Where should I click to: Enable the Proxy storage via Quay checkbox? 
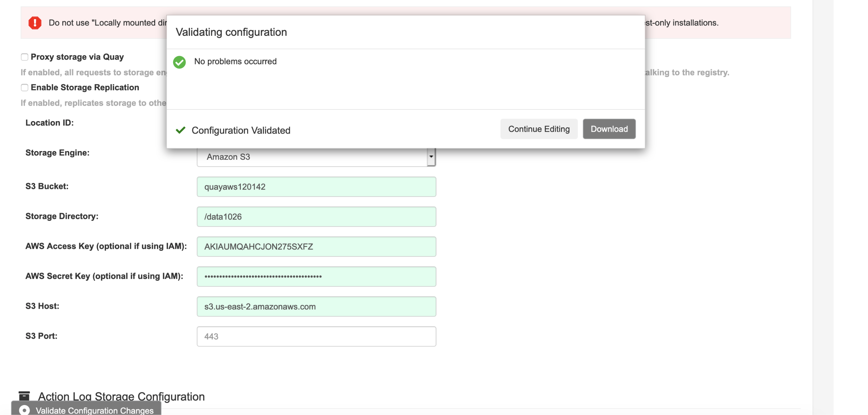click(24, 57)
